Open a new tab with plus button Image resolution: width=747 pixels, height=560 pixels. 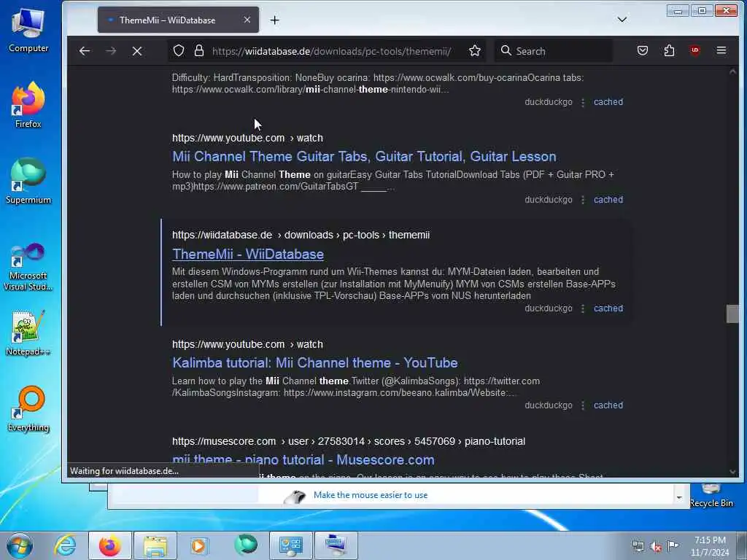pos(275,20)
